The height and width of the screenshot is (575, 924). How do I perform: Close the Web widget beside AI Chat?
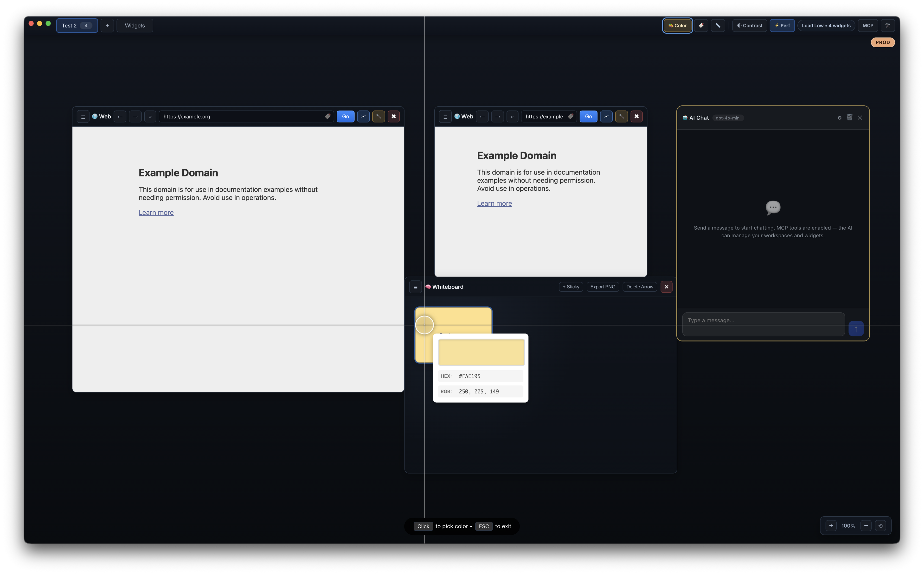click(x=636, y=116)
